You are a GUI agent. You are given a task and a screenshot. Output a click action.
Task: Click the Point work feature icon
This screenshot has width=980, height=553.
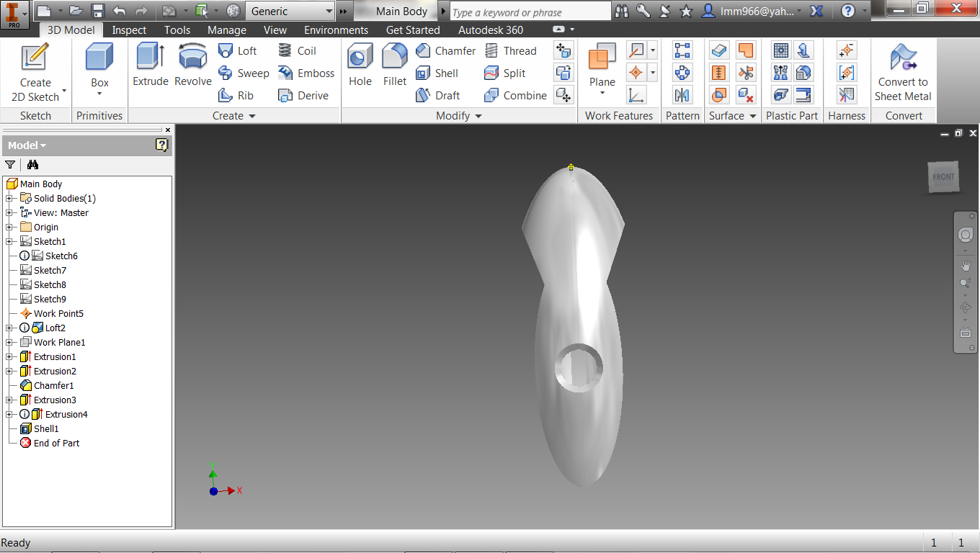(636, 73)
